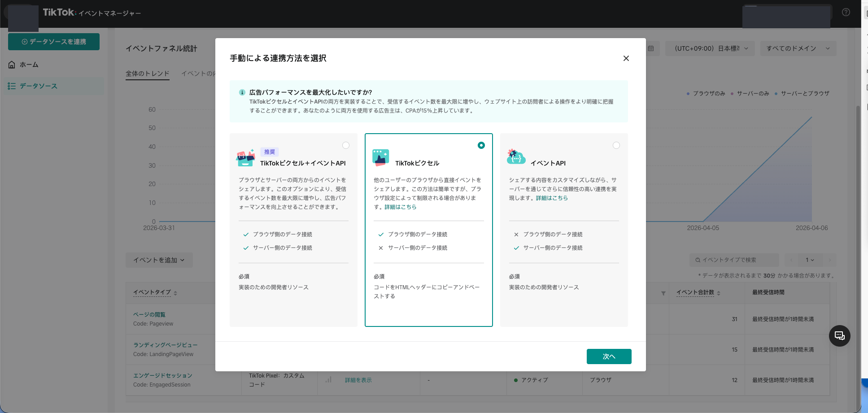Screen dimensions: 868x413
Task: Open help via the question mark icon
Action: [x=846, y=12]
